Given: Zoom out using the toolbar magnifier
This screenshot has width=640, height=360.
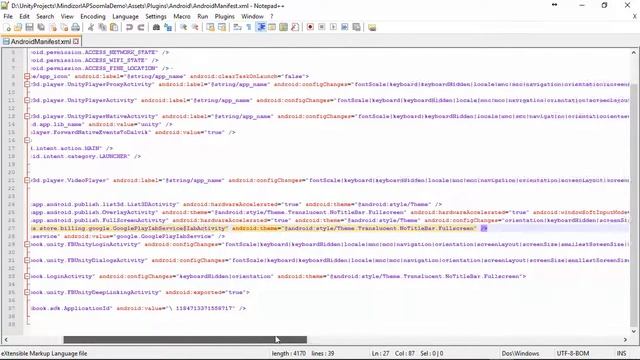Looking at the screenshot, I should pos(195,27).
